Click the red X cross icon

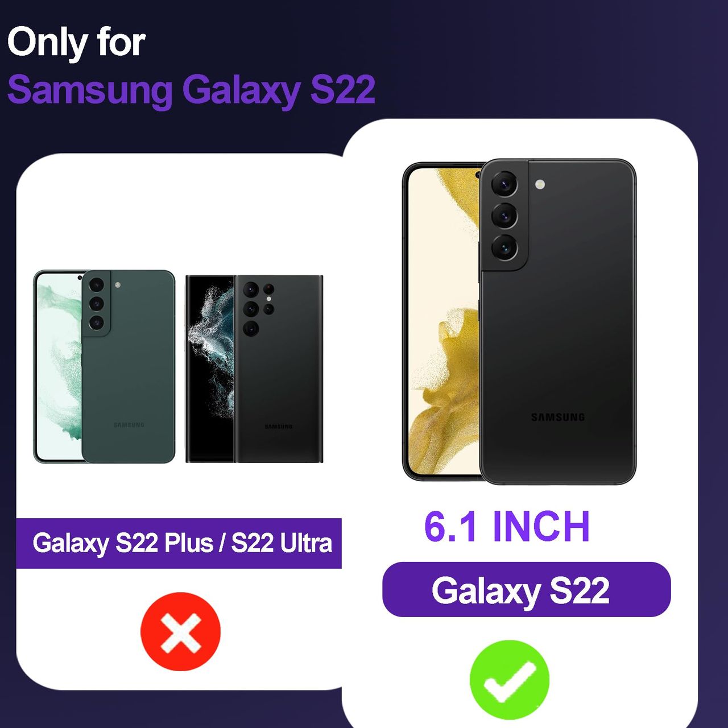pyautogui.click(x=180, y=631)
